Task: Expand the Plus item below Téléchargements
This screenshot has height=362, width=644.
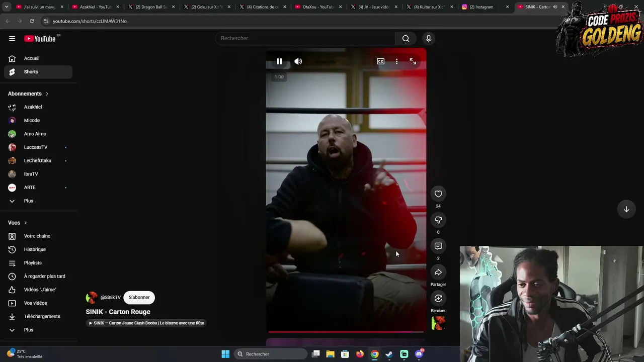Action: [x=38, y=330]
